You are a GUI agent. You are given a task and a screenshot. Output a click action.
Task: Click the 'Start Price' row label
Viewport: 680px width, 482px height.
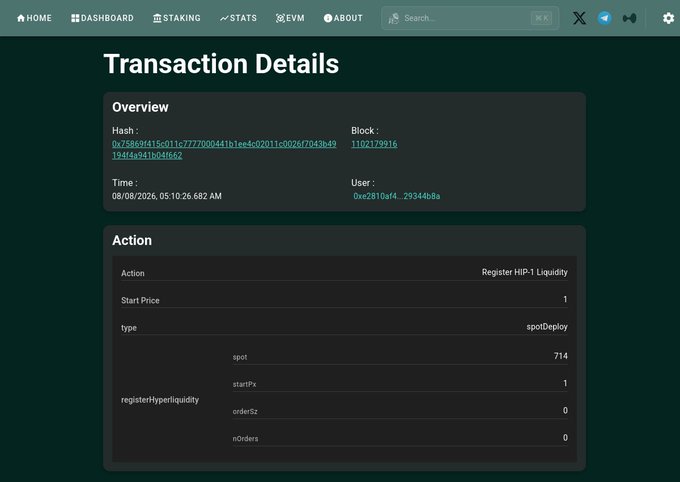(x=140, y=300)
